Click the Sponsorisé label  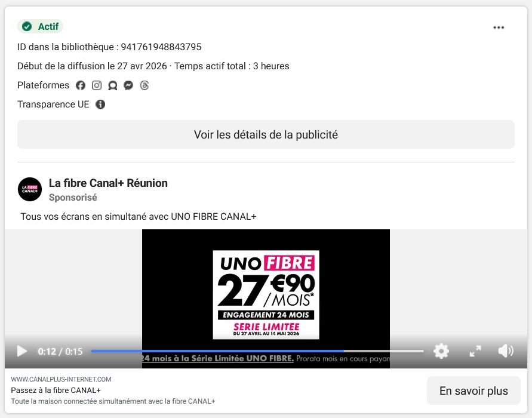(x=73, y=198)
